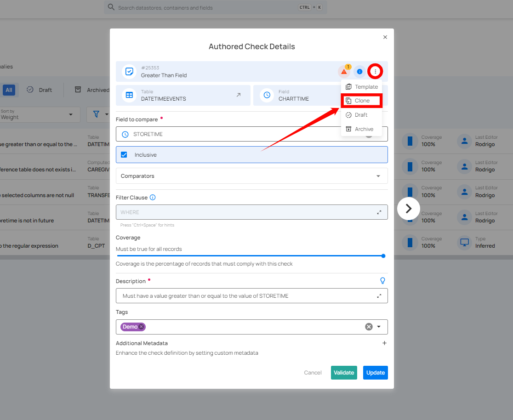Expand the WHERE filter clause editor

coord(379,212)
